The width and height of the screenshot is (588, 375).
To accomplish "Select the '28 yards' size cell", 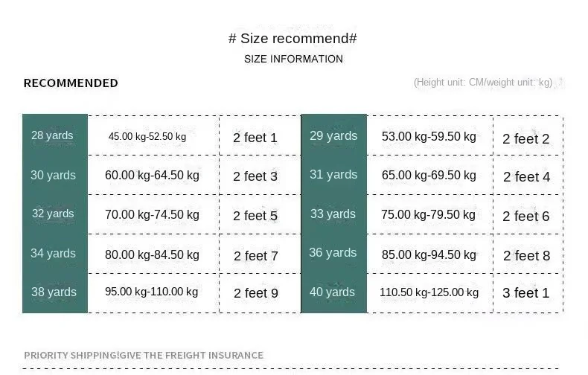I will point(52,135).
